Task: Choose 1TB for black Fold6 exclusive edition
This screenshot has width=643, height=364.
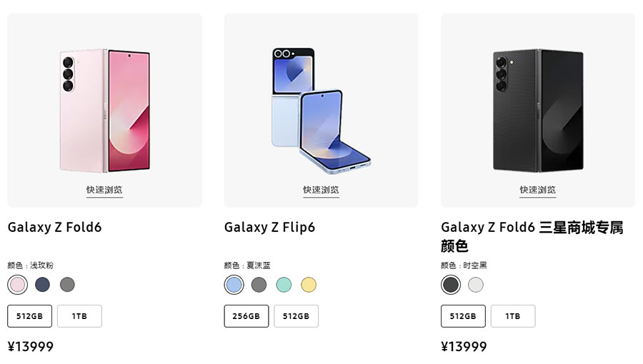Action: point(513,316)
